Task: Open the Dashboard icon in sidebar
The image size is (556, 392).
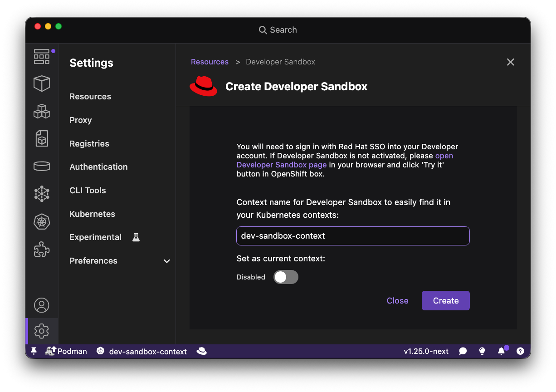Action: click(42, 56)
